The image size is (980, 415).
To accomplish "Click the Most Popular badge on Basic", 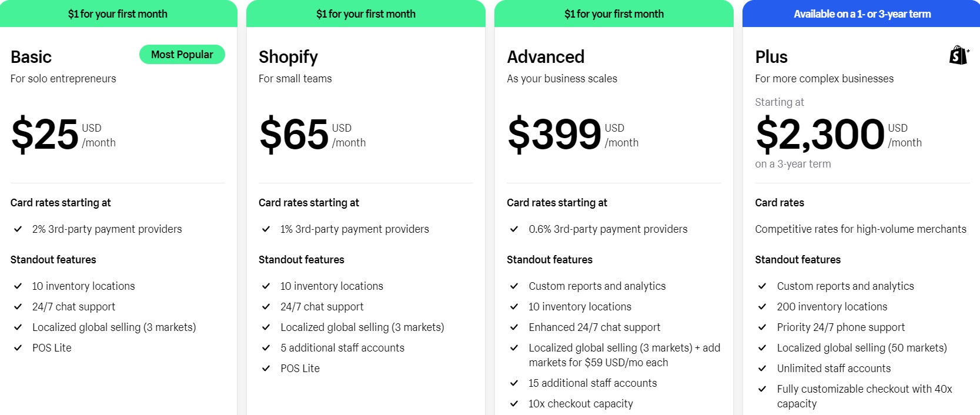I will click(182, 55).
